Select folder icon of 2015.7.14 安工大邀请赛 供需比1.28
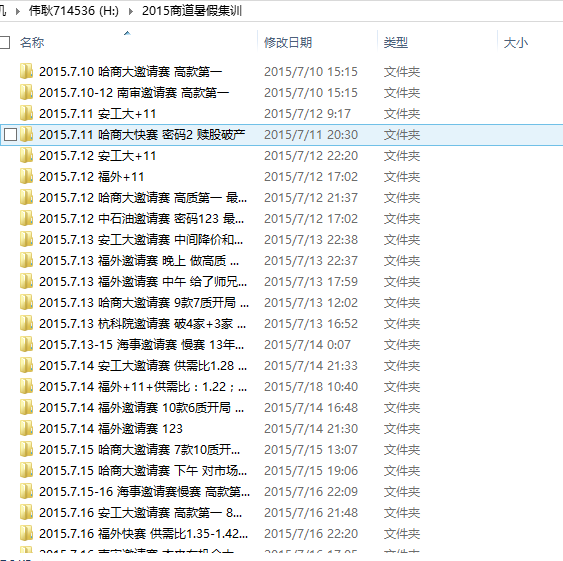The height and width of the screenshot is (561, 563). (x=27, y=365)
